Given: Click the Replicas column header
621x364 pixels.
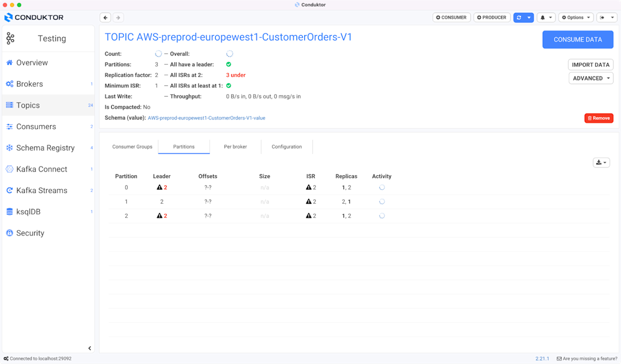Looking at the screenshot, I should 346,176.
